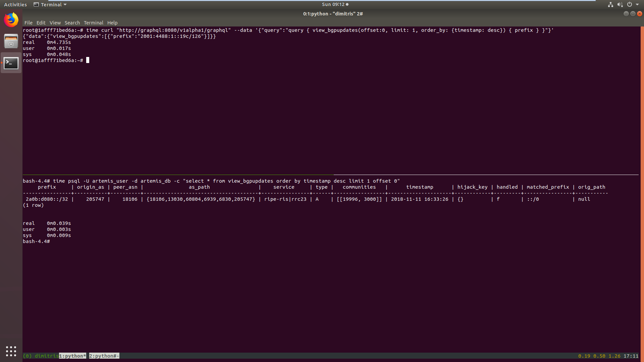Click the power icon in top bar
The image size is (644, 362).
click(630, 5)
